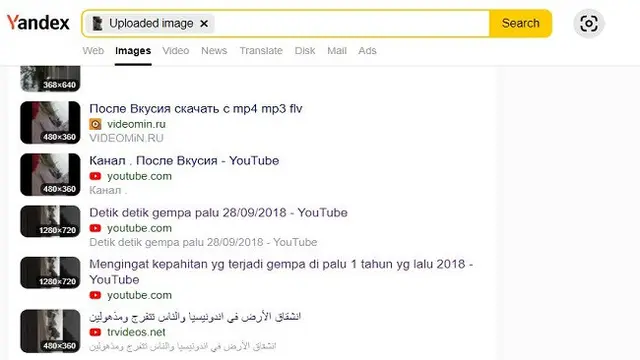This screenshot has width=640, height=360.
Task: Open the trvideos.net result thumbnail
Action: click(x=50, y=331)
